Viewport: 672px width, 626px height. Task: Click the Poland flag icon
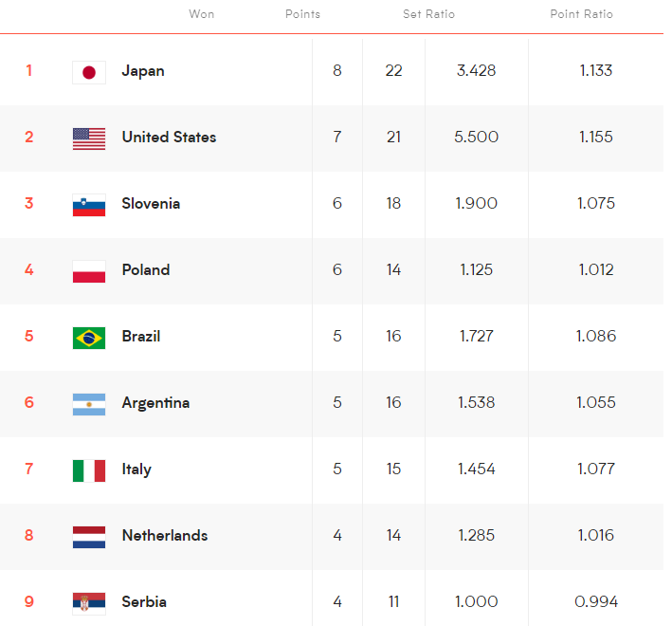click(89, 271)
